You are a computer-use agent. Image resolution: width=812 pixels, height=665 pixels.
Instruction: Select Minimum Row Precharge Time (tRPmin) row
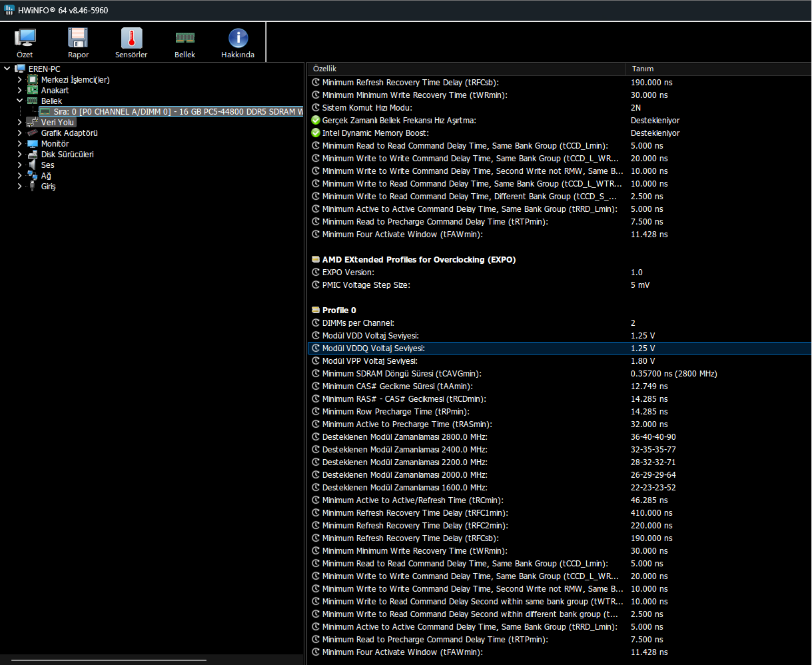(x=559, y=411)
